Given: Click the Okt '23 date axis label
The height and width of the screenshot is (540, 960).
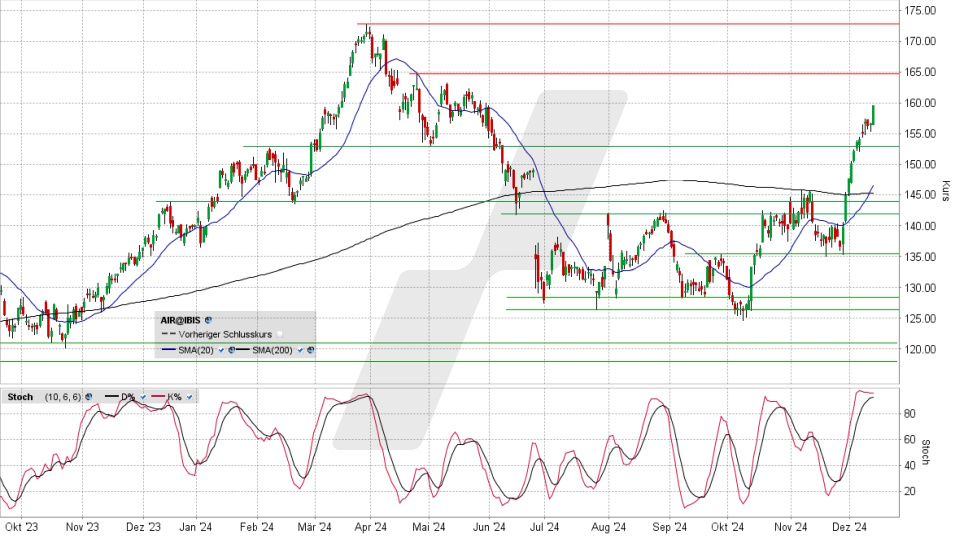Looking at the screenshot, I should (x=21, y=527).
